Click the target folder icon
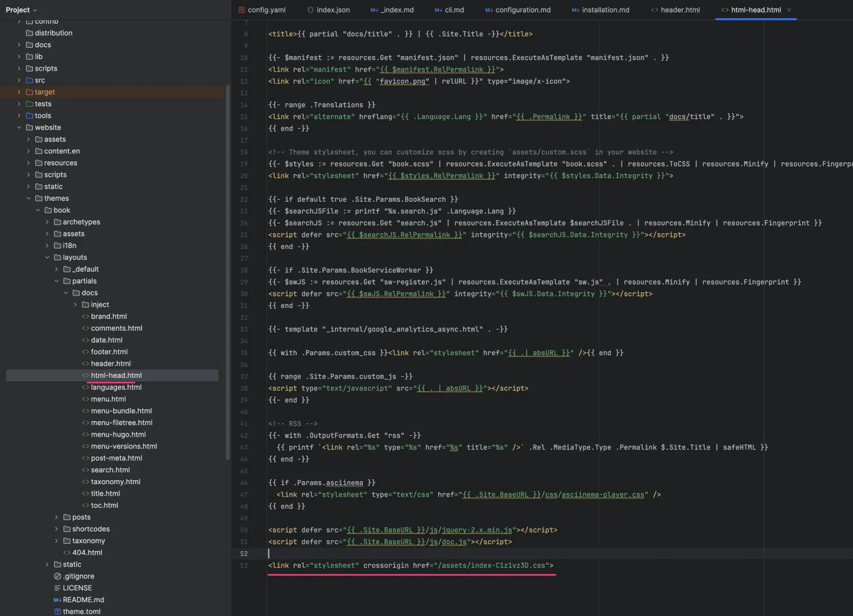The width and height of the screenshot is (853, 616). click(30, 92)
